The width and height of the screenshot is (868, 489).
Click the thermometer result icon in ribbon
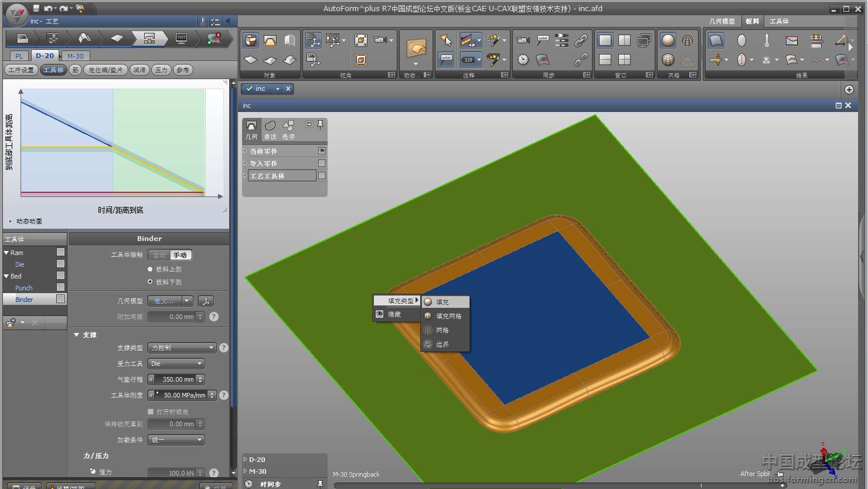(767, 40)
